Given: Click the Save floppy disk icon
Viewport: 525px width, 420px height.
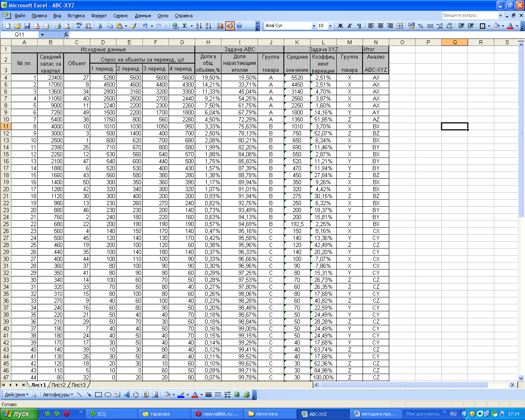Looking at the screenshot, I should pyautogui.click(x=27, y=26).
